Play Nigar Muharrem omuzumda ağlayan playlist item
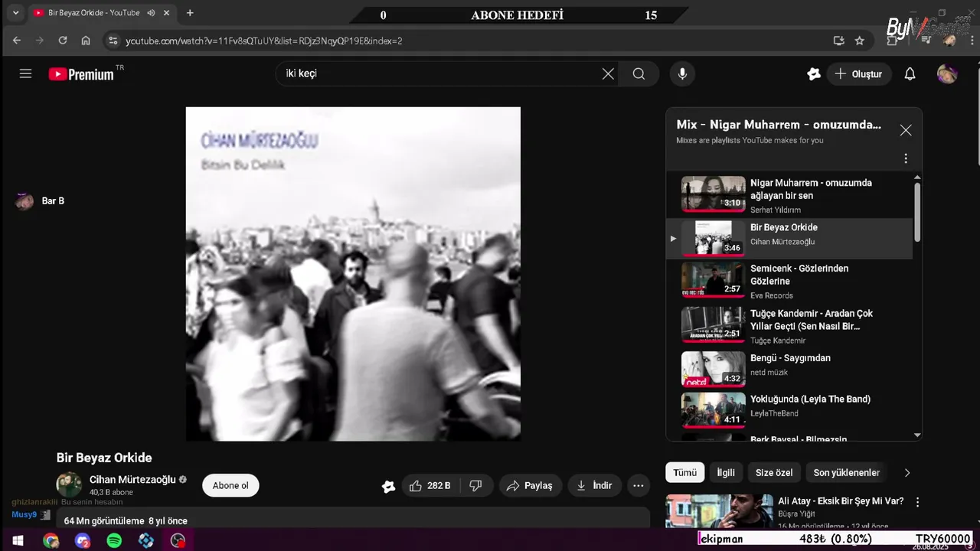The height and width of the screenshot is (551, 980). pos(789,194)
